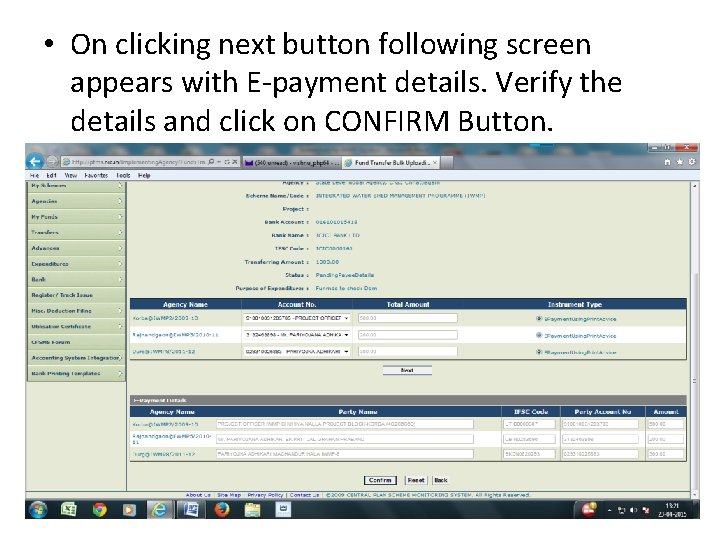Open the CPSMS Forum sidebar item
This screenshot has height=540, width=720.
point(76,342)
